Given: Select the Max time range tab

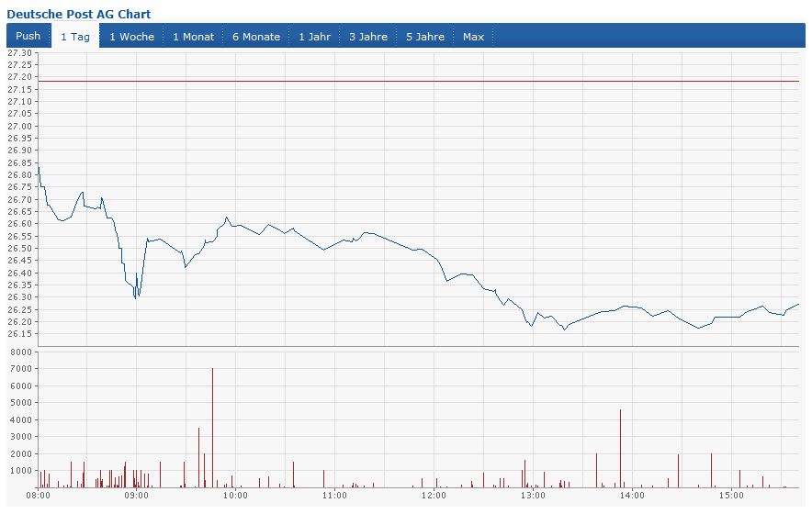Looking at the screenshot, I should click(473, 36).
